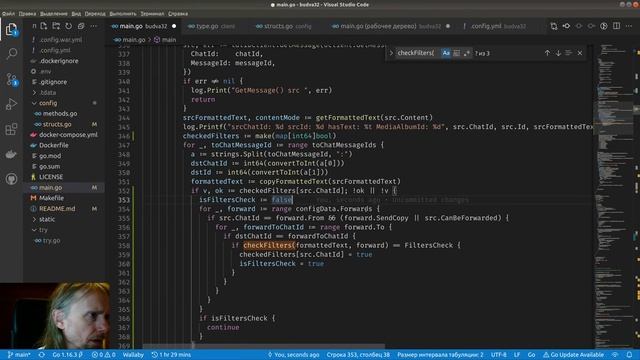Toggle Use Regular Expression in find
This screenshot has height=360, width=640.
point(467,53)
